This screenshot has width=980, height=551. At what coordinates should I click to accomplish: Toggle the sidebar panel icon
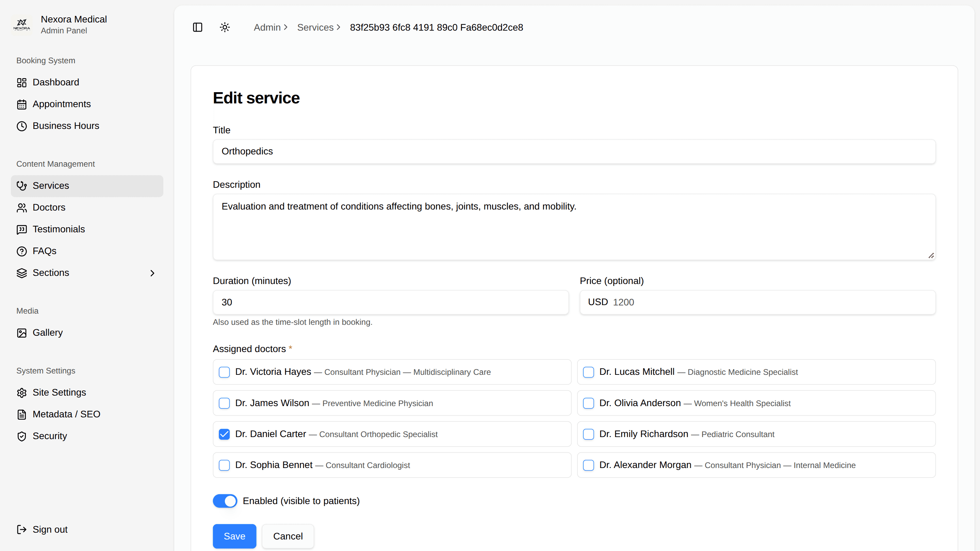(x=197, y=27)
